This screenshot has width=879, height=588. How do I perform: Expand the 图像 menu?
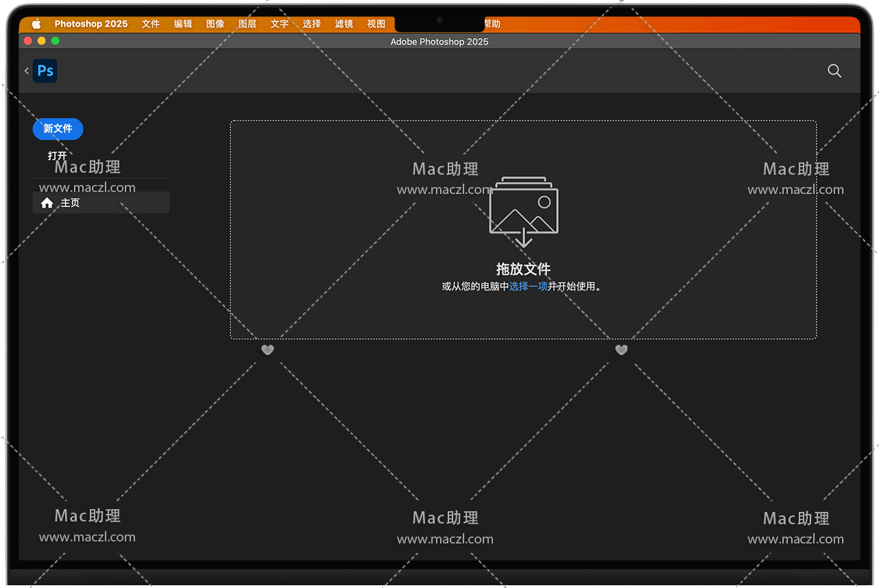pyautogui.click(x=215, y=24)
